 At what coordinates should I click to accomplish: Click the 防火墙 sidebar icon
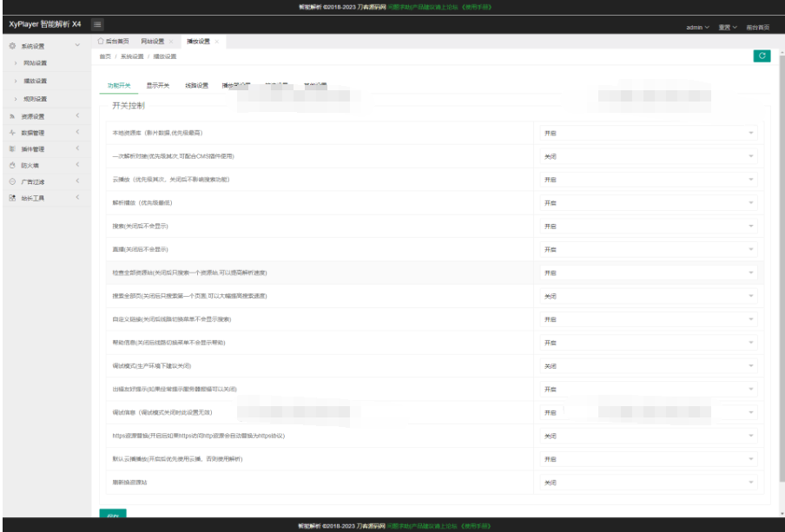(12, 165)
